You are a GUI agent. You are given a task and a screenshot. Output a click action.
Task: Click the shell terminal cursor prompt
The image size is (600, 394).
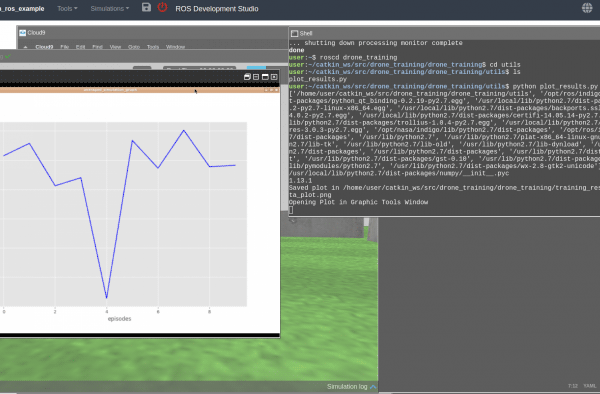coord(291,210)
